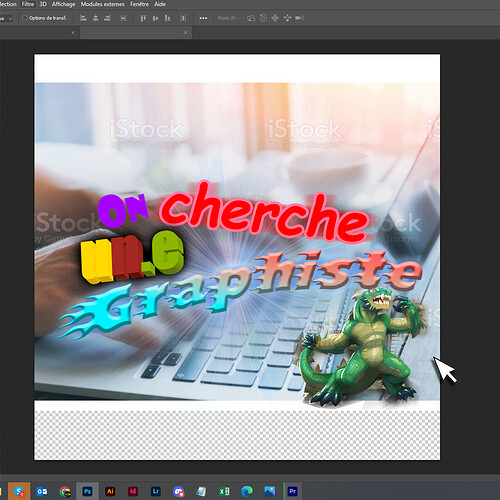
Task: Click the align right edges icon
Action: (x=107, y=18)
